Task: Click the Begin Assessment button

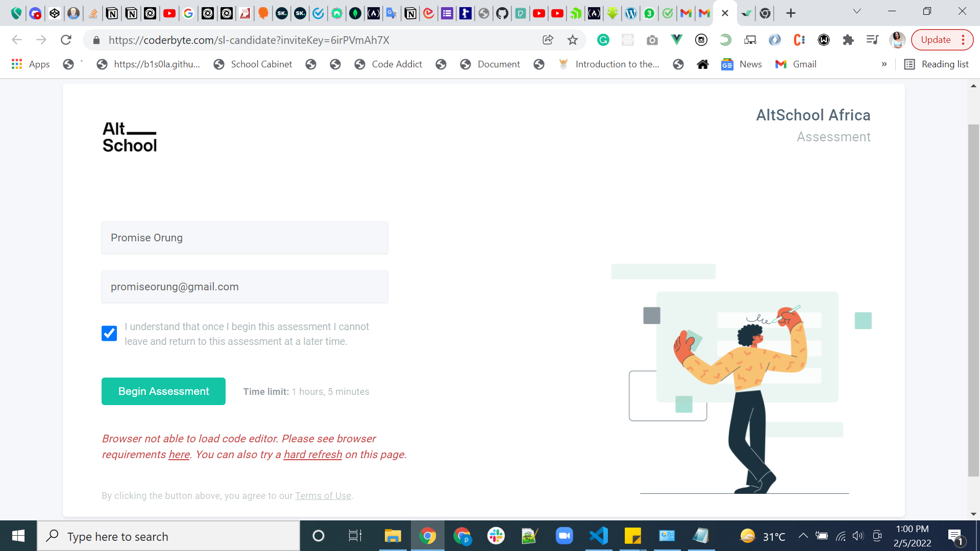Action: point(163,391)
